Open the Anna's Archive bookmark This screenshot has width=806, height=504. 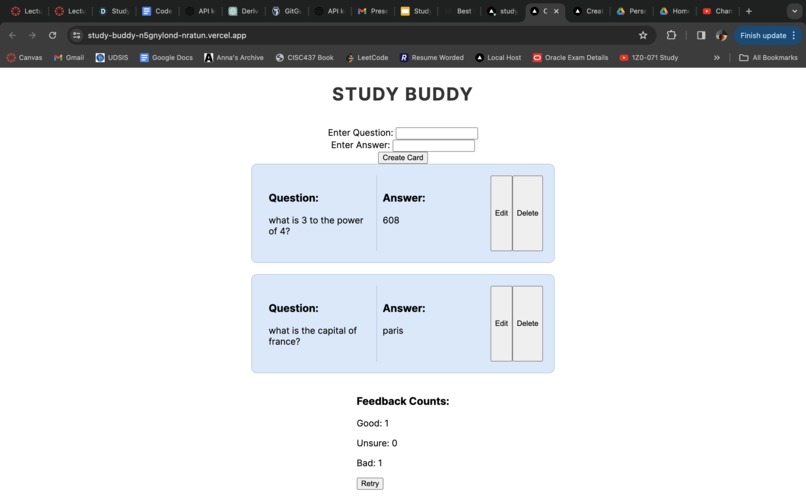(234, 58)
